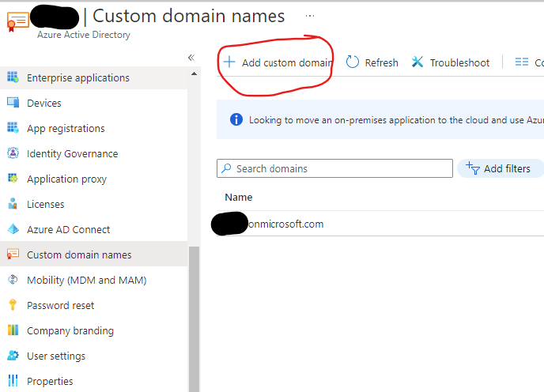This screenshot has height=392, width=544.
Task: Open the Devices menu item
Action: (x=93, y=103)
